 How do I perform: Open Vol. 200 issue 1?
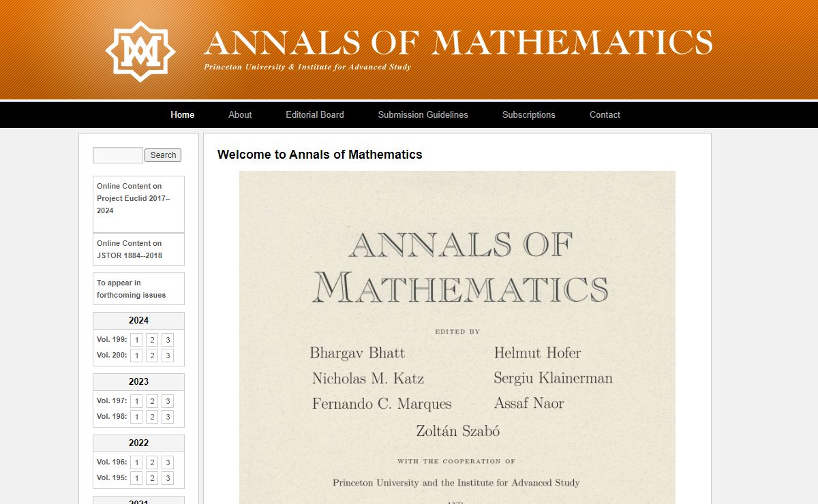coord(136,356)
